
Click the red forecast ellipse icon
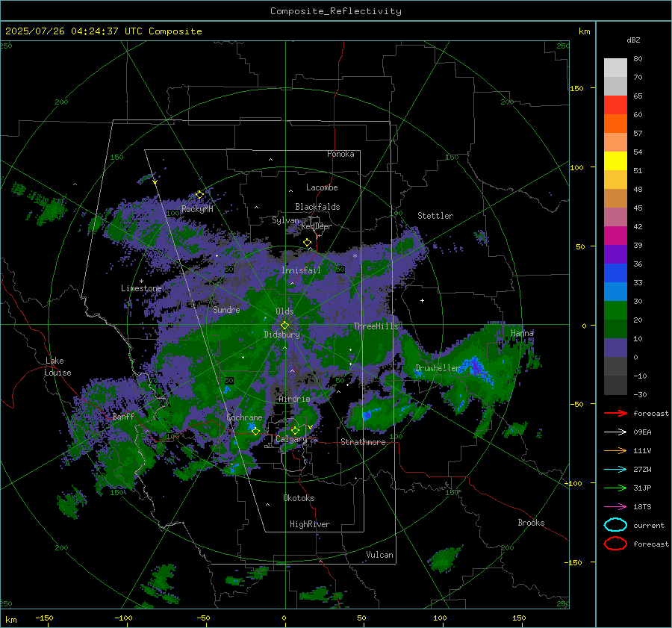click(x=615, y=544)
